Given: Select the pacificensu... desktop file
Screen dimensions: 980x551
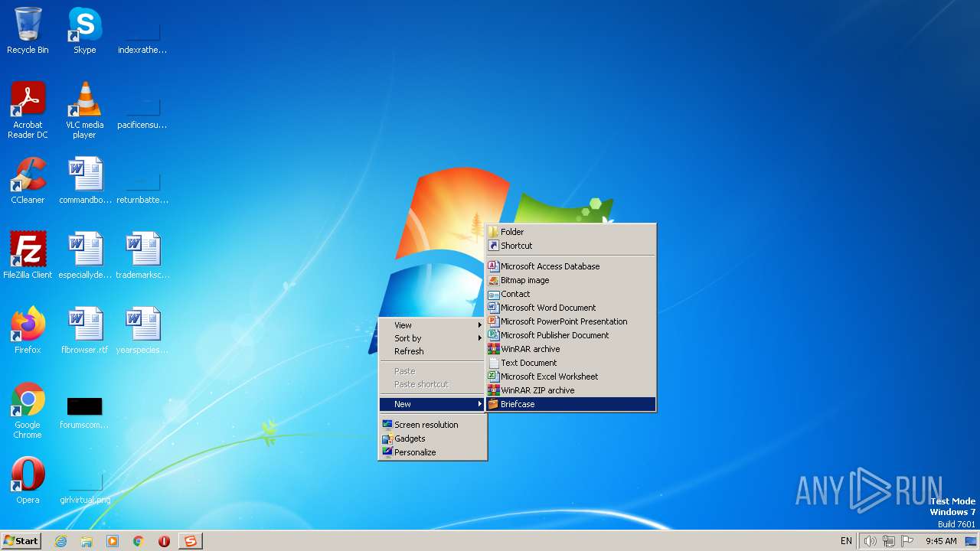Looking at the screenshot, I should pyautogui.click(x=142, y=113).
